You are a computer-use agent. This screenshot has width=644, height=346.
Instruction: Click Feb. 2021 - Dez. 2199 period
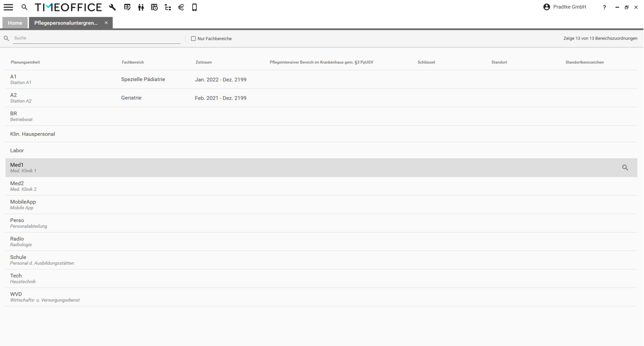pos(221,98)
